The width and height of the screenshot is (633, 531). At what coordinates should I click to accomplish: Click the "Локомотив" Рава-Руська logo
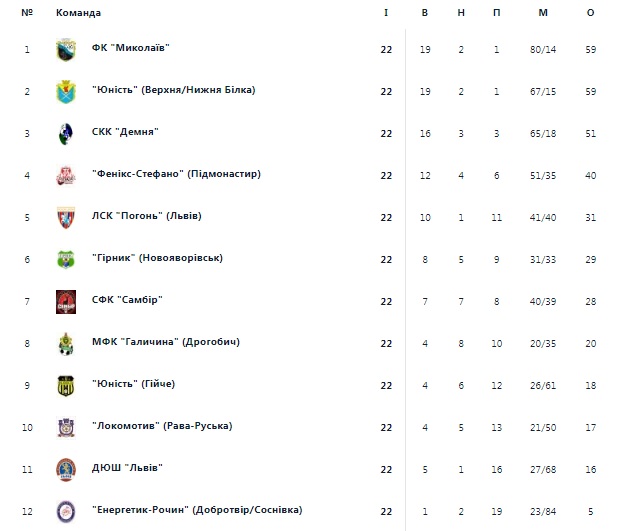66,428
